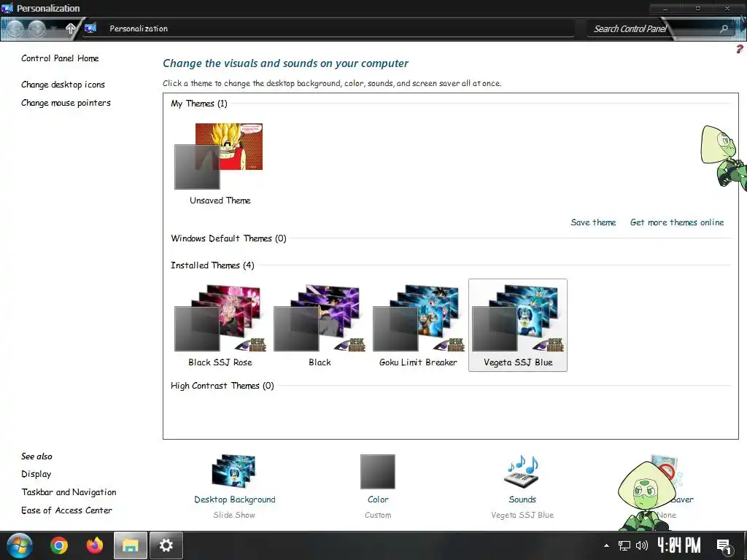747x560 pixels.
Task: Click the Forward navigation arrow button
Action: pos(36,29)
